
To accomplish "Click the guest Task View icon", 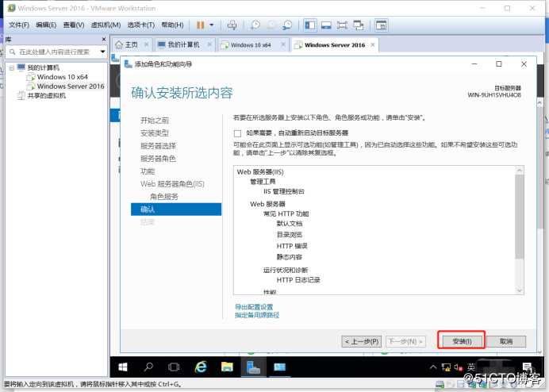I will point(174,367).
